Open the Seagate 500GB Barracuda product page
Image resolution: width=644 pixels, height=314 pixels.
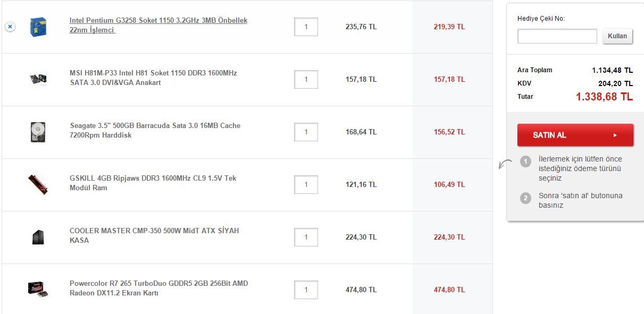pyautogui.click(x=155, y=130)
